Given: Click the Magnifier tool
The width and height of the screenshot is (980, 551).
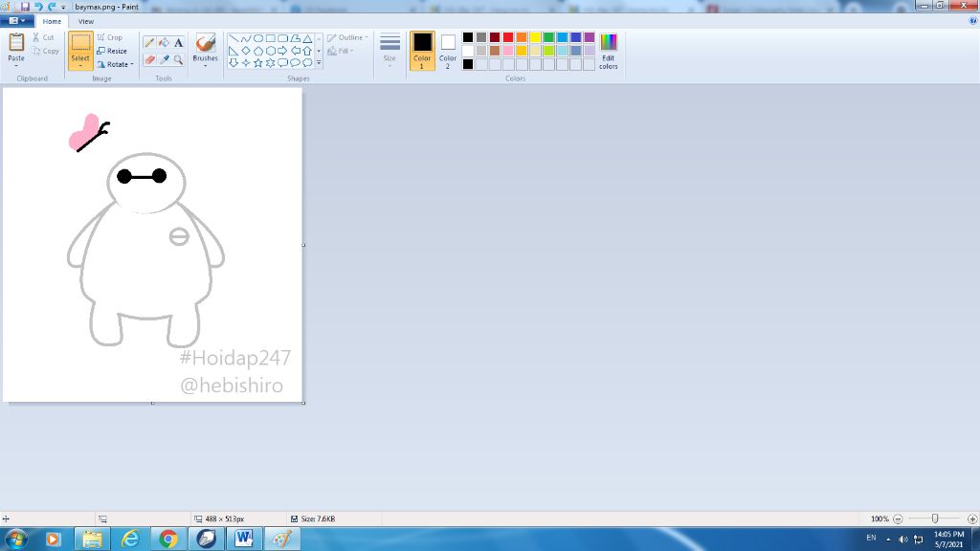Looking at the screenshot, I should coord(178,59).
